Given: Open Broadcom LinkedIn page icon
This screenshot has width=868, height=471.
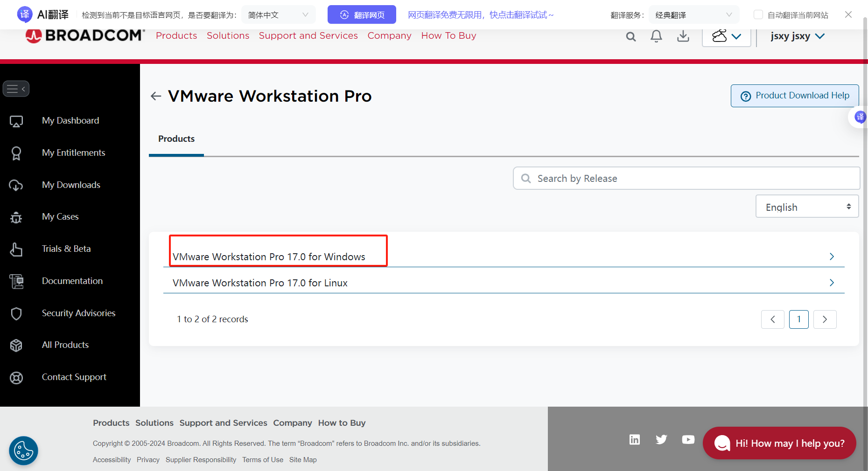Looking at the screenshot, I should 634,439.
